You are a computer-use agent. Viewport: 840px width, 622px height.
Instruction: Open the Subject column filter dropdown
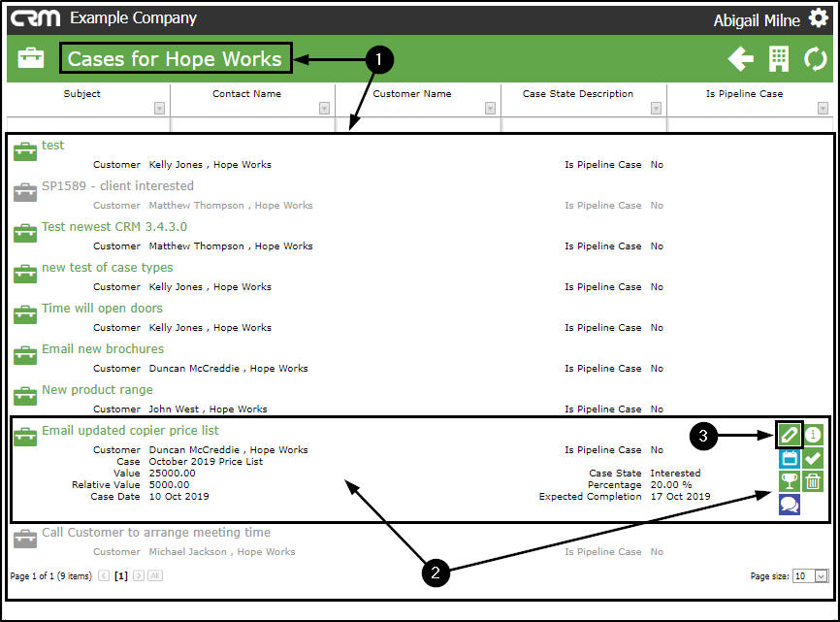[159, 109]
